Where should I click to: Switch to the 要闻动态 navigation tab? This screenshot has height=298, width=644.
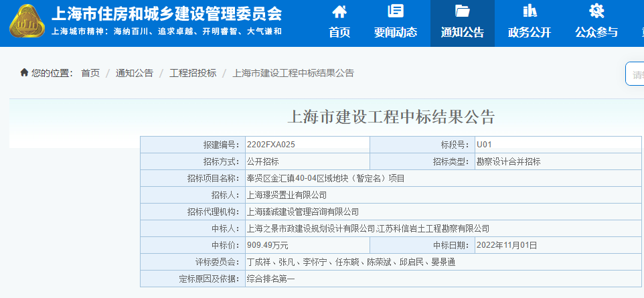coord(396,32)
